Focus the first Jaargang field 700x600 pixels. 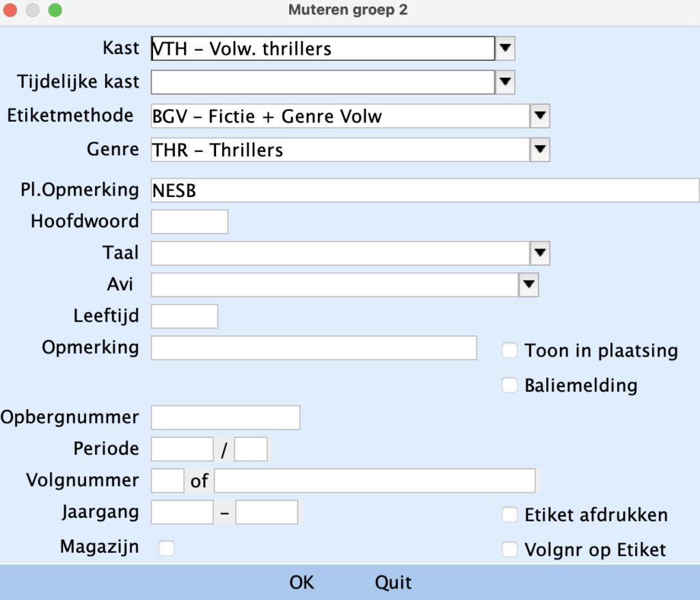183,512
